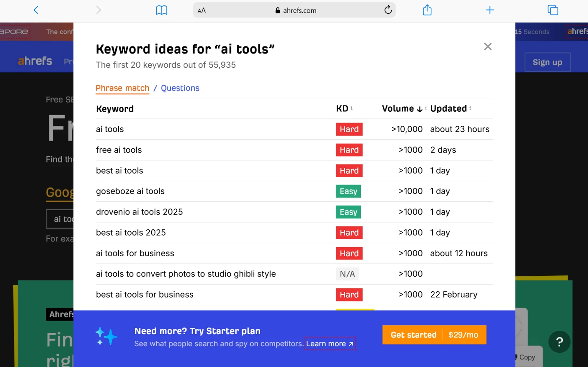Tap the Safari back arrow
Image resolution: width=588 pixels, height=367 pixels.
36,10
